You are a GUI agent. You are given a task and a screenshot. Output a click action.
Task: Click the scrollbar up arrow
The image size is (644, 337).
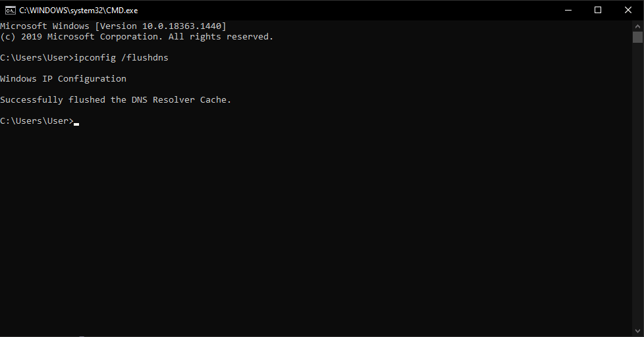coord(638,24)
